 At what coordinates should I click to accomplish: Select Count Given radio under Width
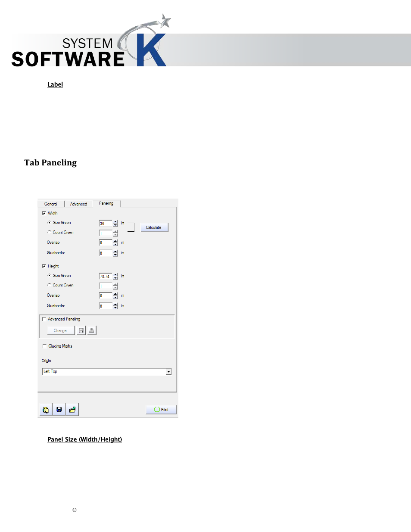(x=49, y=232)
